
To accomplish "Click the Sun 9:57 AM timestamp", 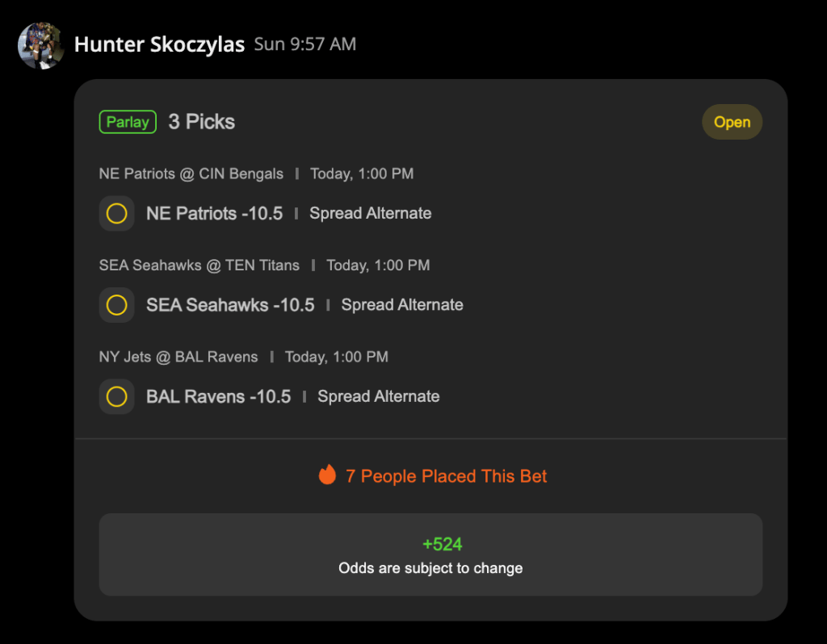I will pyautogui.click(x=304, y=44).
